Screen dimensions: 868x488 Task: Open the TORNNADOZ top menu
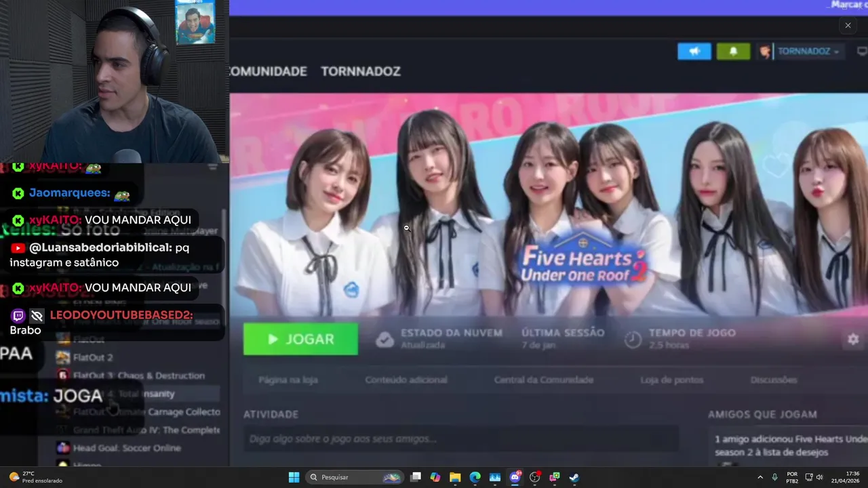(x=361, y=71)
